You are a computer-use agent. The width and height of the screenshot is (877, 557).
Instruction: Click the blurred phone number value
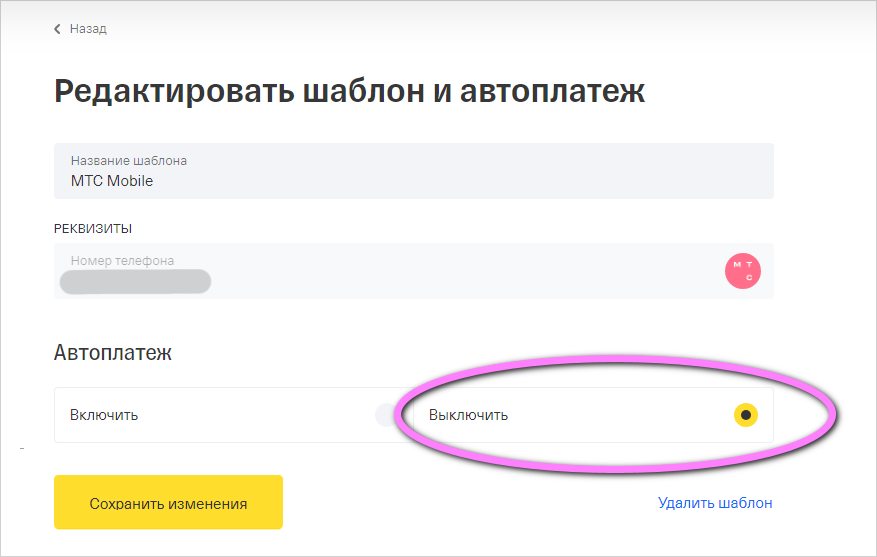pos(135,281)
